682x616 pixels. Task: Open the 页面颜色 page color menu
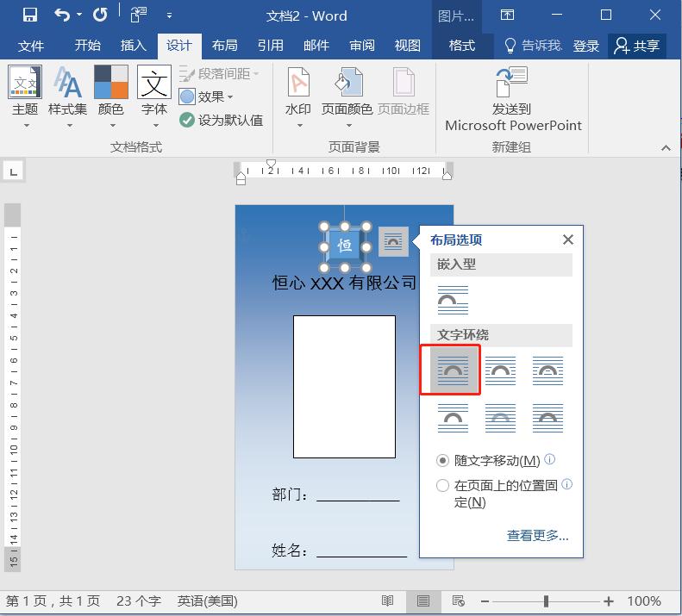(347, 96)
